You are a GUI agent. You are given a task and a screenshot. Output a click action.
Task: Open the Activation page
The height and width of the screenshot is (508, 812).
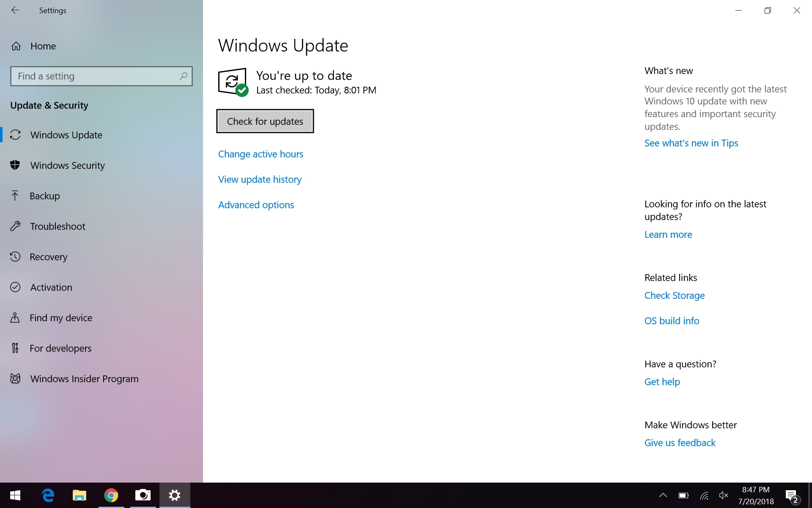[101, 287]
